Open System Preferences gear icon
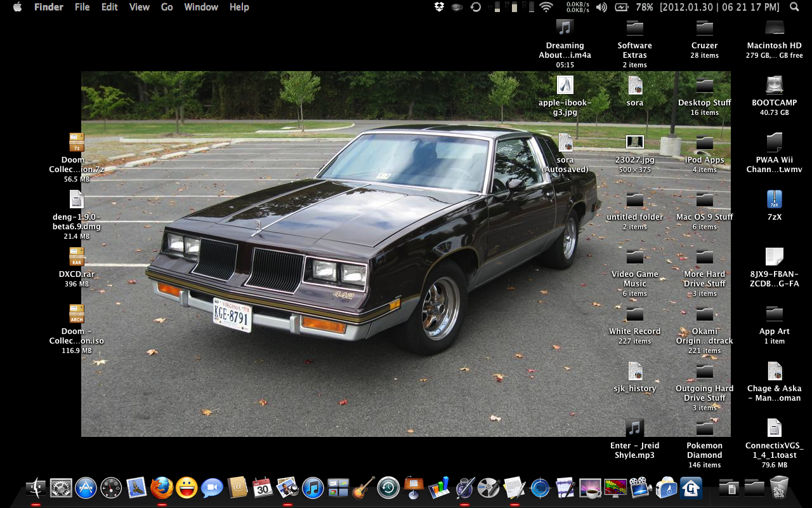This screenshot has width=812, height=508. [x=61, y=488]
